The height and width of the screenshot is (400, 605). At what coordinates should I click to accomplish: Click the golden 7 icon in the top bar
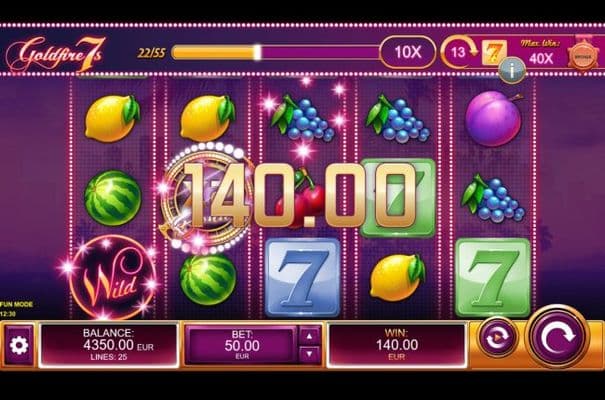point(493,52)
